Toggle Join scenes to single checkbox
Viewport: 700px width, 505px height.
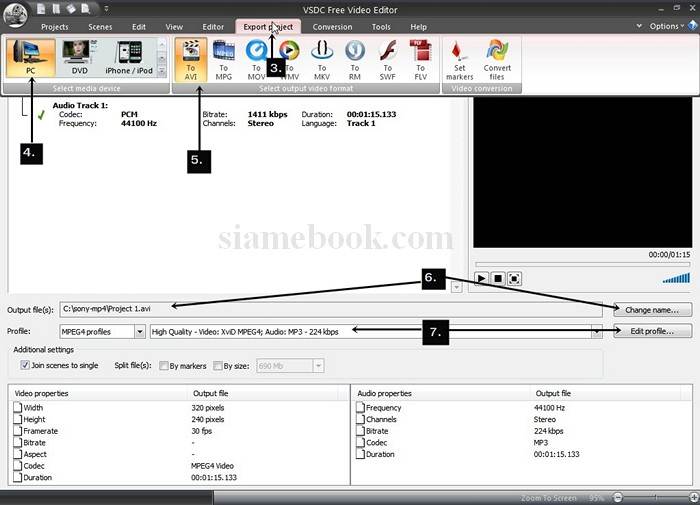pos(25,365)
